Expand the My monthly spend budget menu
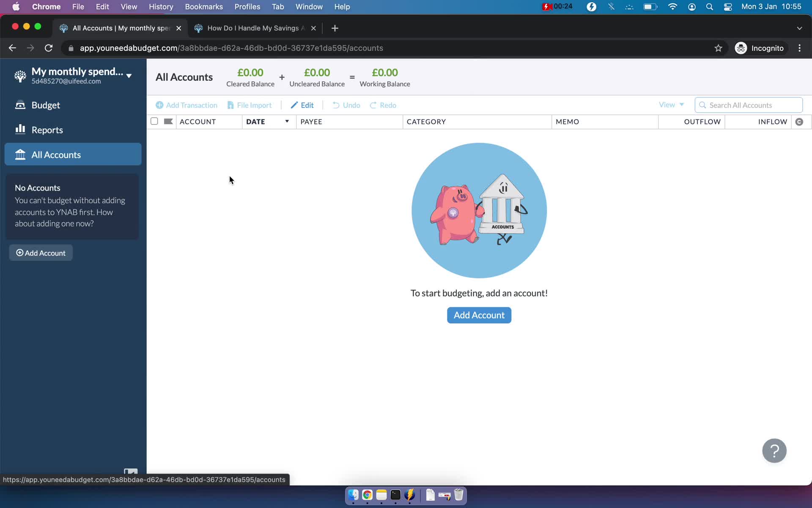The width and height of the screenshot is (812, 508). (x=129, y=76)
